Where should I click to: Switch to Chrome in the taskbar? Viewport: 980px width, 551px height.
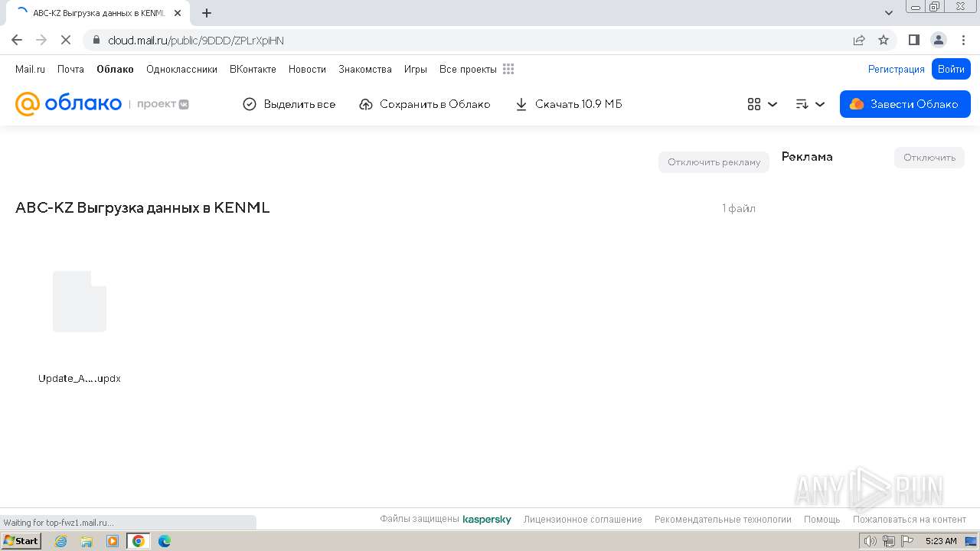[x=139, y=541]
